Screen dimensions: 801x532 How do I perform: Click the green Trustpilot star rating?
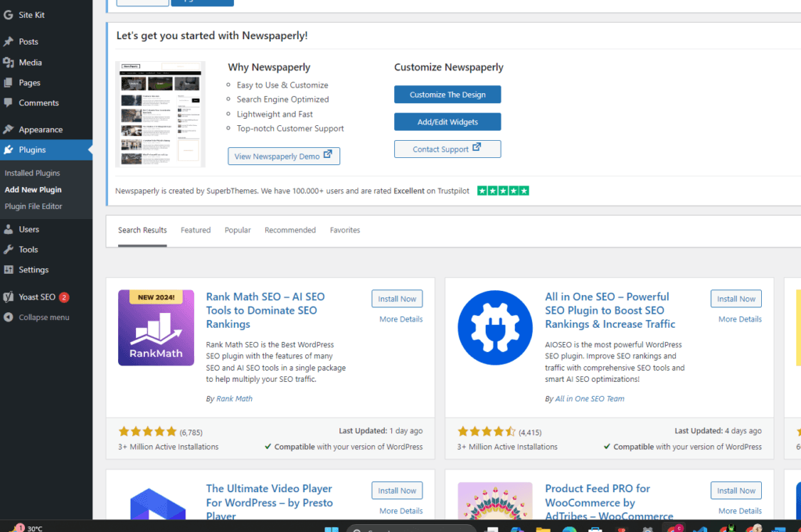503,191
